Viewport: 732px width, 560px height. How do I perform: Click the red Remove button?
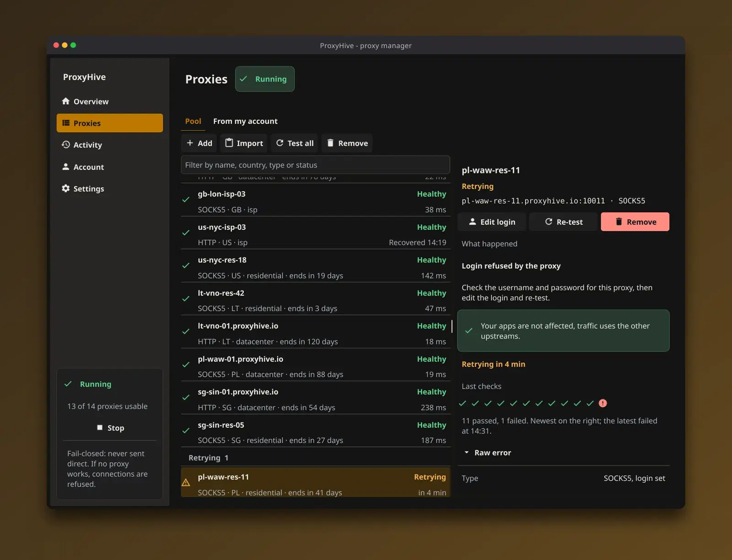coord(635,221)
